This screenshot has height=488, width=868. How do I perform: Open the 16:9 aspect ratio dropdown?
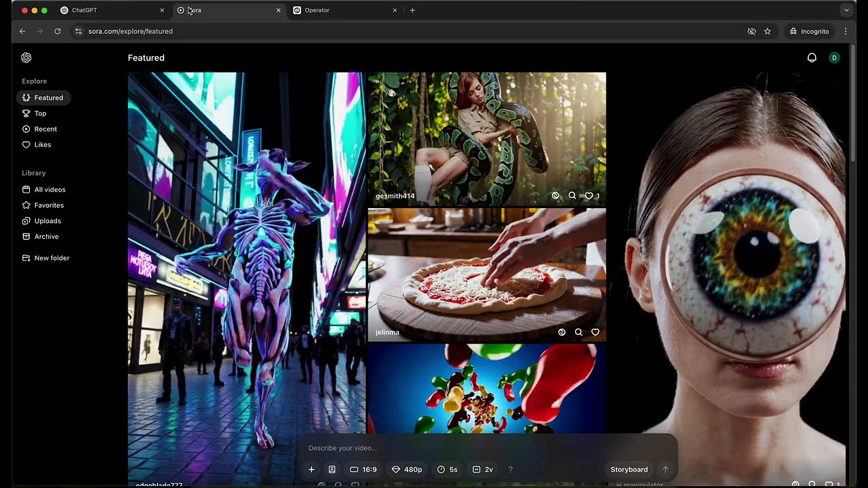click(363, 469)
